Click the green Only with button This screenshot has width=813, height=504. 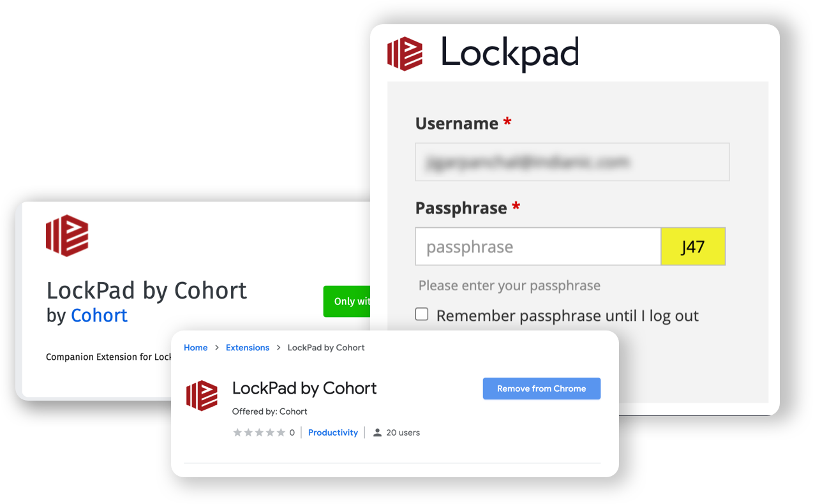[347, 301]
